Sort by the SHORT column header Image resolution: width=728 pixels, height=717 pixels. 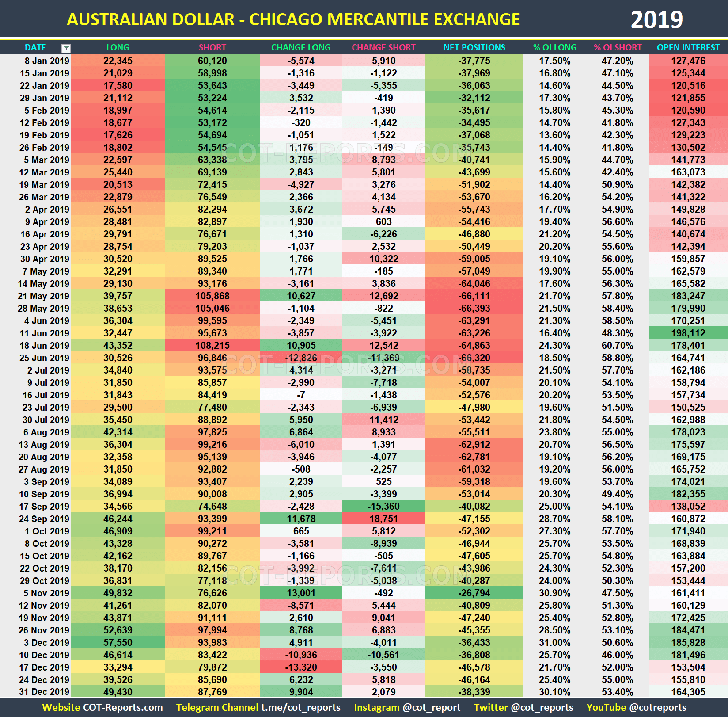point(212,48)
